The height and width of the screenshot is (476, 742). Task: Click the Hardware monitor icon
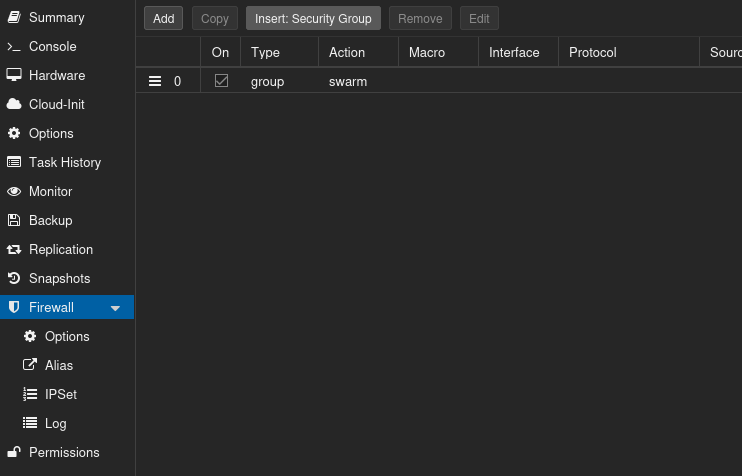tap(14, 76)
